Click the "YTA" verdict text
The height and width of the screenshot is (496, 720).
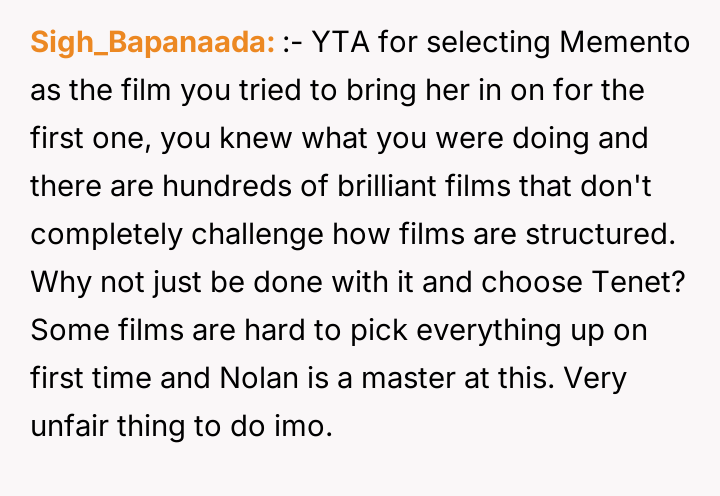pos(343,43)
